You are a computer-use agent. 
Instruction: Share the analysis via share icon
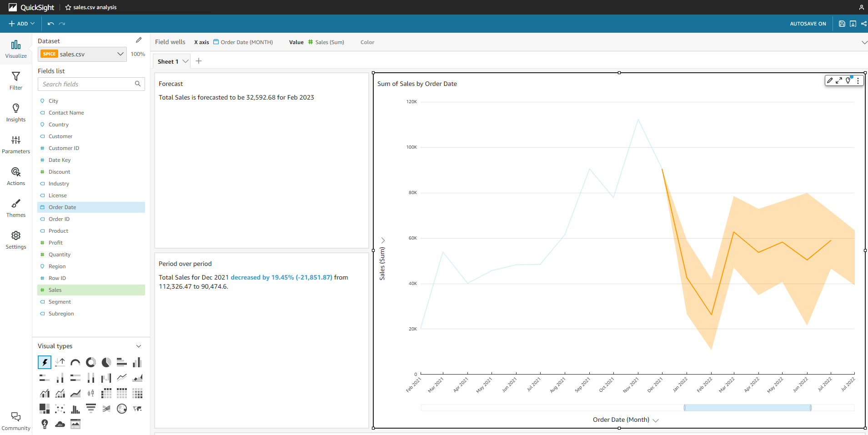864,24
